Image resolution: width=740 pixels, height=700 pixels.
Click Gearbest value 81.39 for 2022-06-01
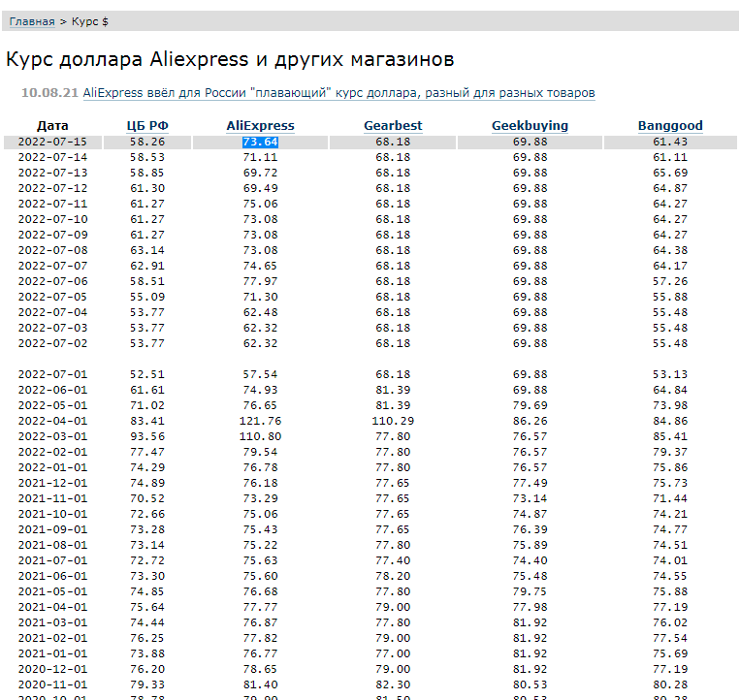[x=393, y=390]
